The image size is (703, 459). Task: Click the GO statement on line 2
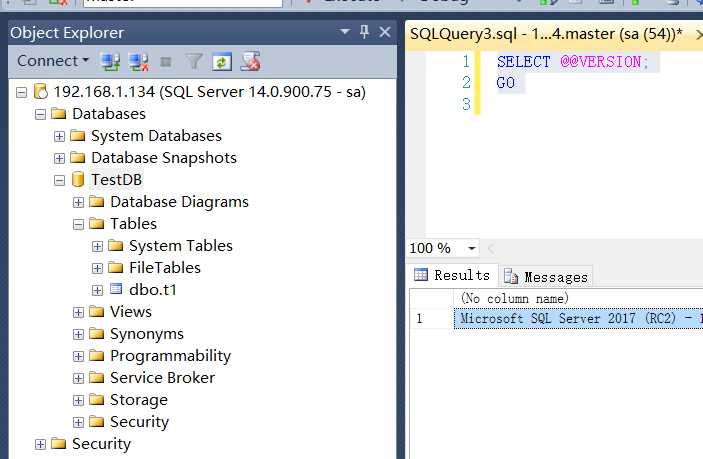click(506, 83)
